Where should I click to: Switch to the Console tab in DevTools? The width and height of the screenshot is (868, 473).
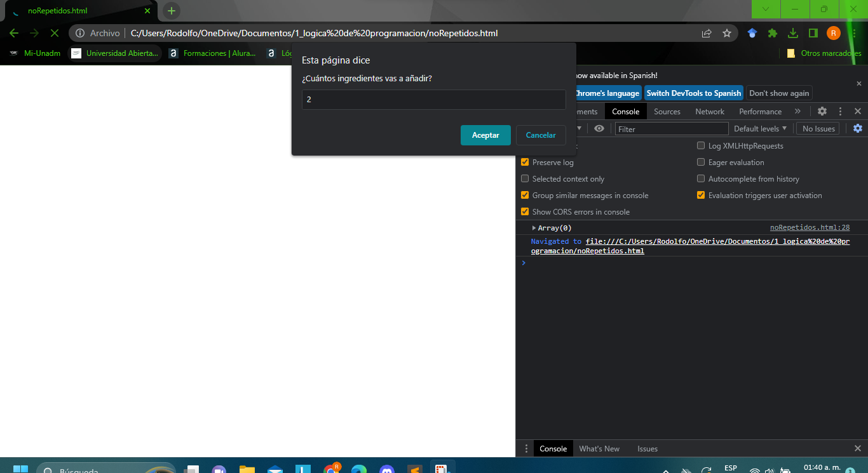(625, 112)
